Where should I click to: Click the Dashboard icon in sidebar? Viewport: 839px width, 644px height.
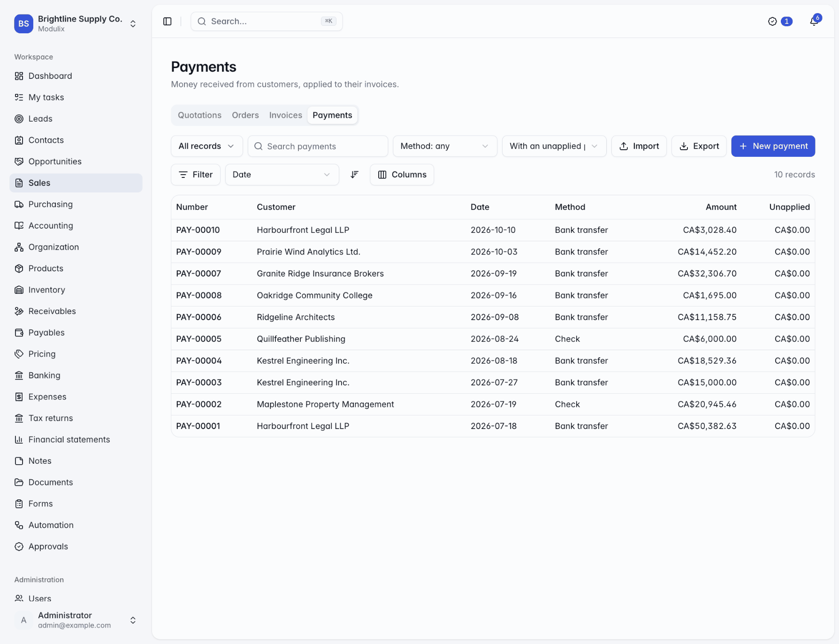click(x=19, y=76)
